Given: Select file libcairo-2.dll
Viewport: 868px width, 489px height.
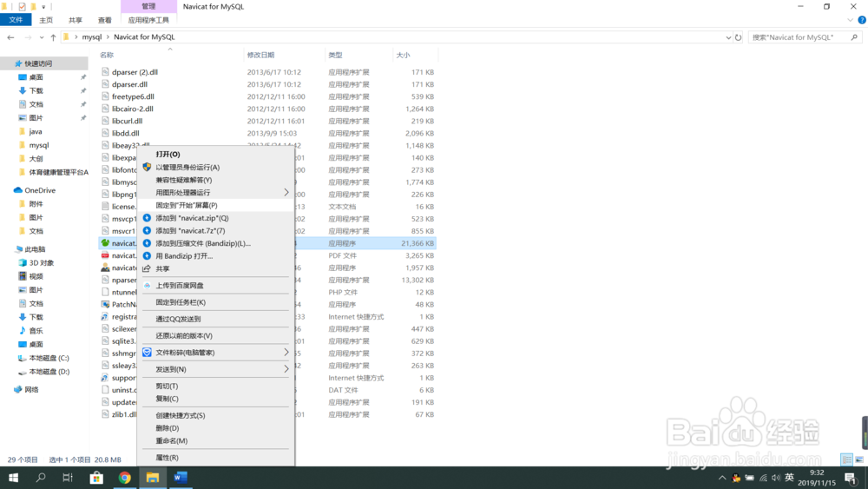Looking at the screenshot, I should [x=132, y=109].
